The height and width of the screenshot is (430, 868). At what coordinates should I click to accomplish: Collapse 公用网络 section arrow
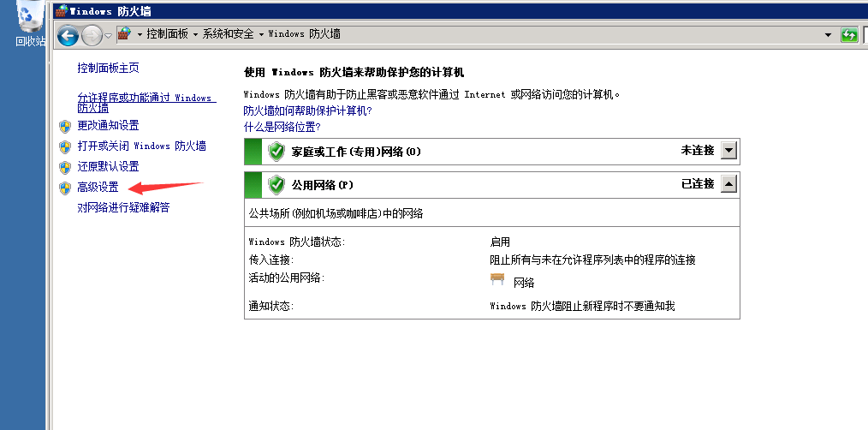pos(729,184)
